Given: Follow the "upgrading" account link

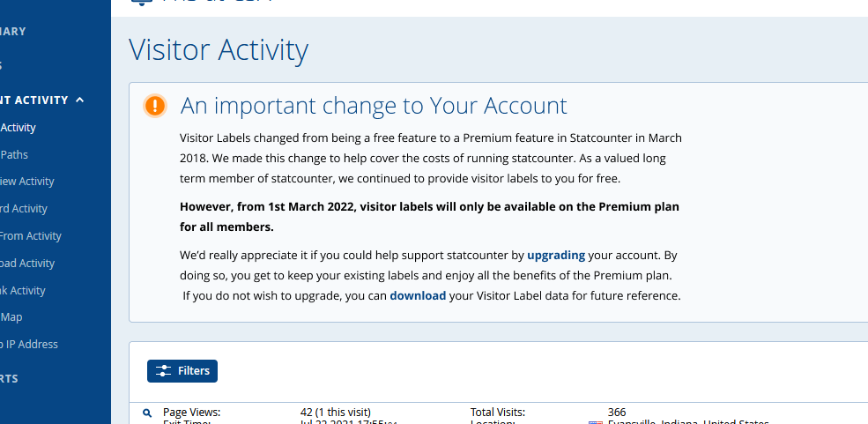Looking at the screenshot, I should (x=556, y=255).
